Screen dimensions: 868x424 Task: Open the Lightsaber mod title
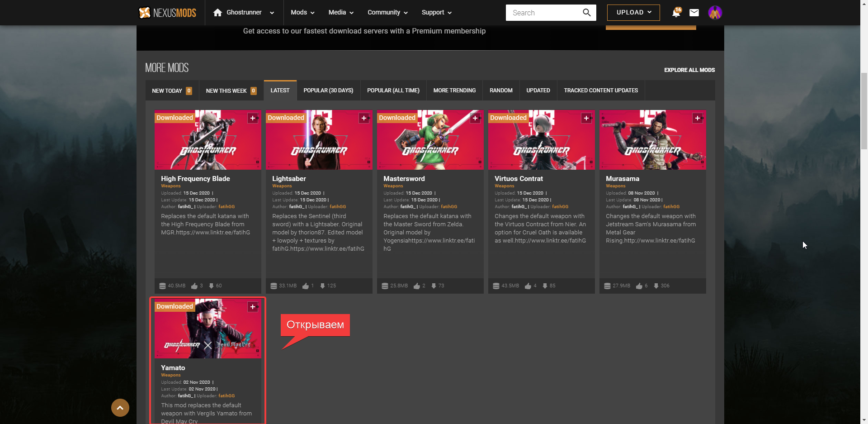click(289, 179)
